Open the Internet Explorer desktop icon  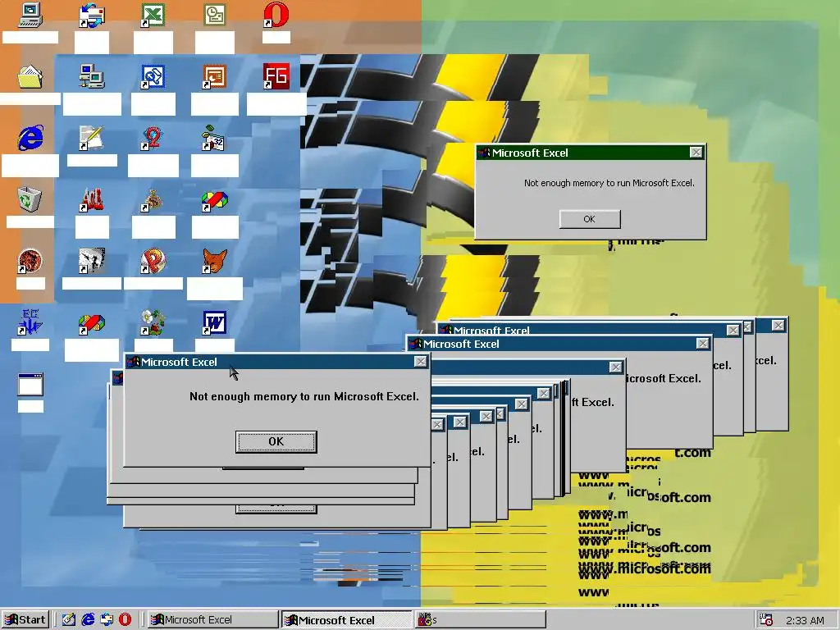30,138
